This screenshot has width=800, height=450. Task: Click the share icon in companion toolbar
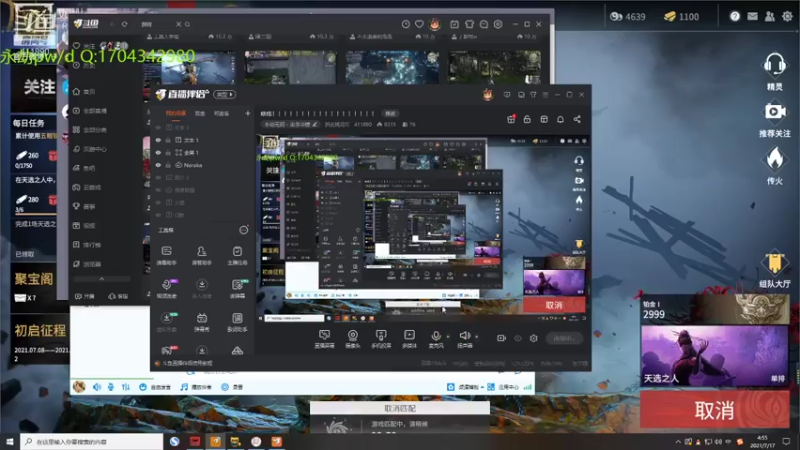pos(577,119)
